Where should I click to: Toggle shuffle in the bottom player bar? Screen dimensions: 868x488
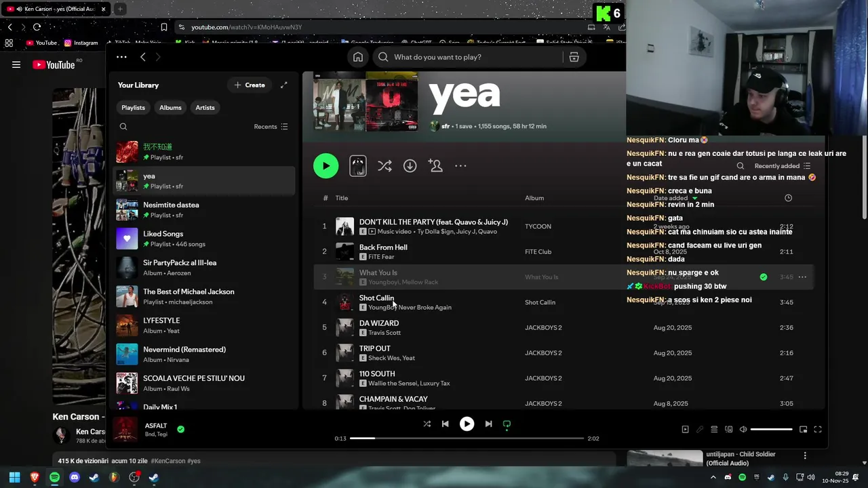(427, 424)
